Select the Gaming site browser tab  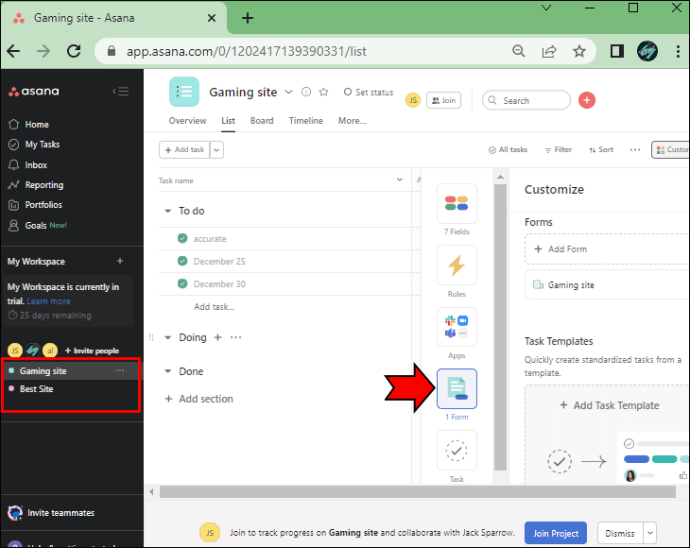(114, 18)
